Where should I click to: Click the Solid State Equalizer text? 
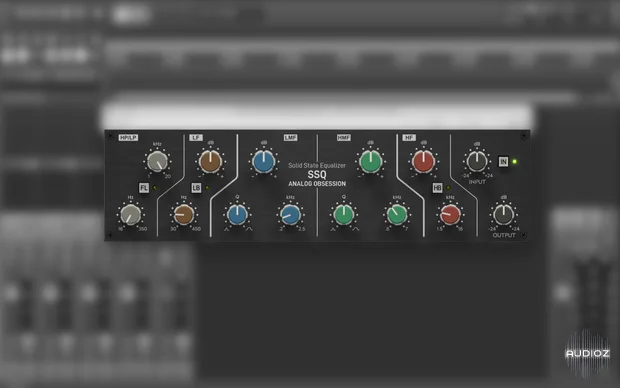(x=317, y=165)
